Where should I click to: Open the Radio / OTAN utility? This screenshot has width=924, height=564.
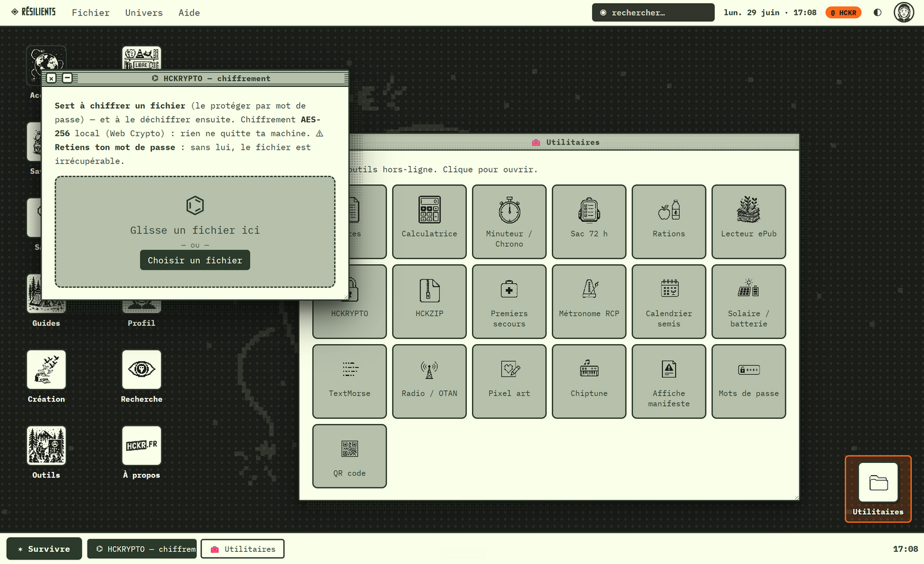pos(429,381)
